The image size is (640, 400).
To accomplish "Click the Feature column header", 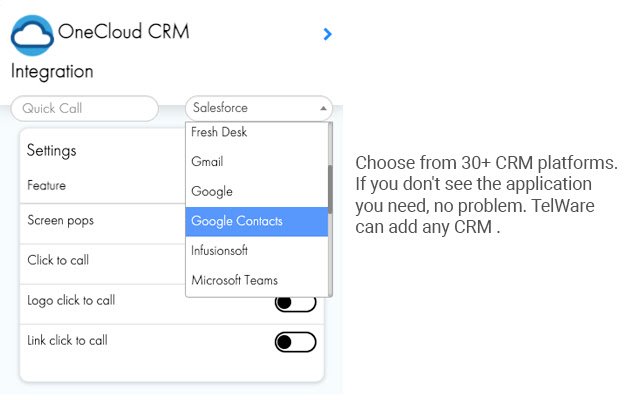I will coord(47,185).
